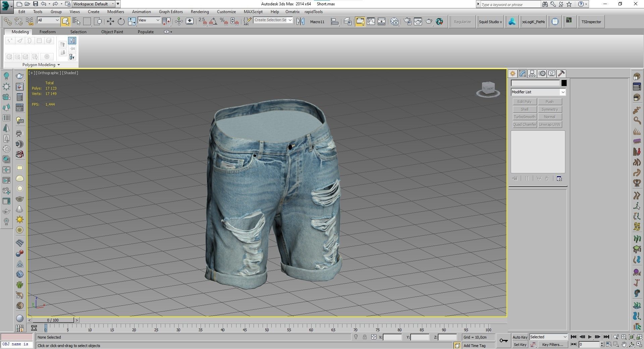Toggle Selection Lock padlock
Image resolution: width=644 pixels, height=349 pixels.
point(365,337)
